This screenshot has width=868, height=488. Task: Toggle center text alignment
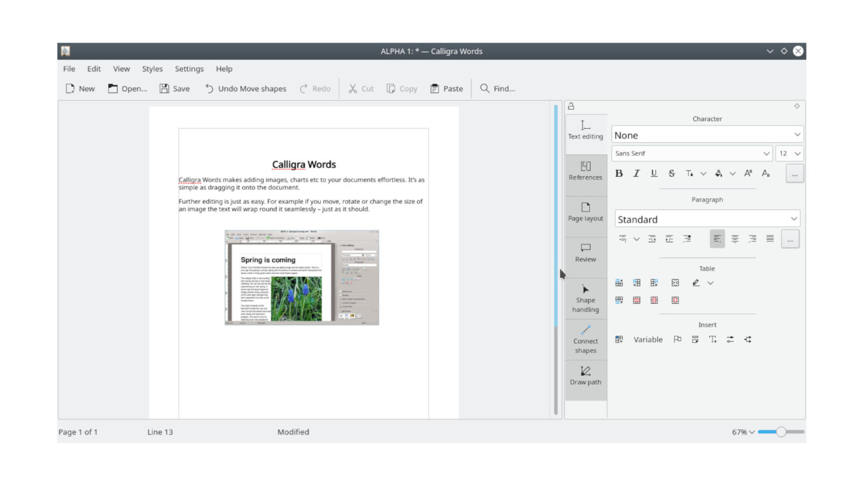tap(735, 238)
